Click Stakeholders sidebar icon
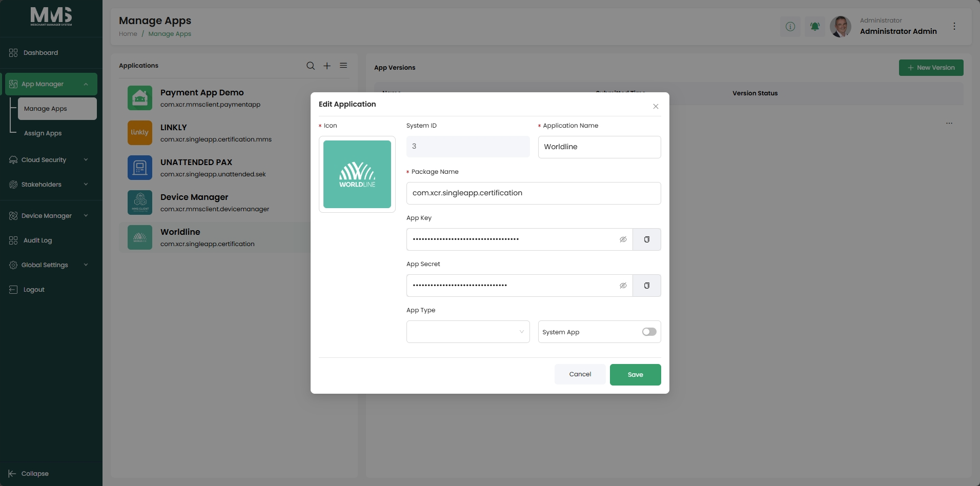The height and width of the screenshot is (486, 980). click(13, 185)
